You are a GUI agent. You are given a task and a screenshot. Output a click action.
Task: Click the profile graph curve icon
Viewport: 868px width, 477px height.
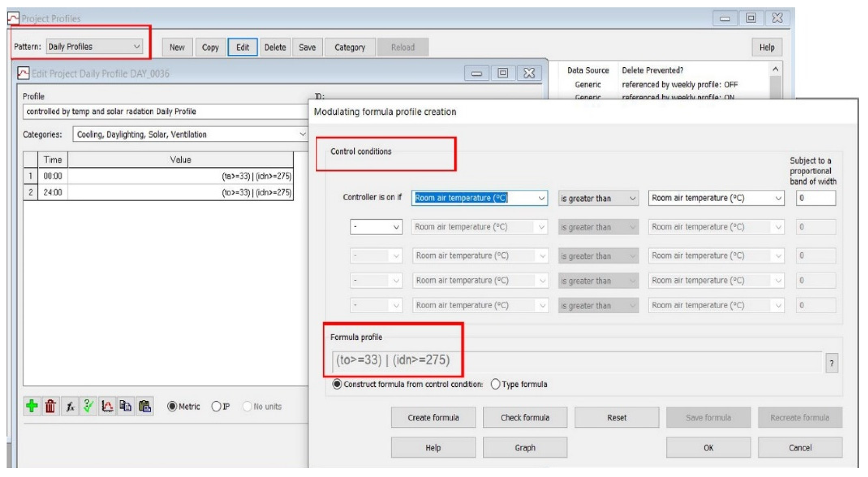pyautogui.click(x=107, y=406)
